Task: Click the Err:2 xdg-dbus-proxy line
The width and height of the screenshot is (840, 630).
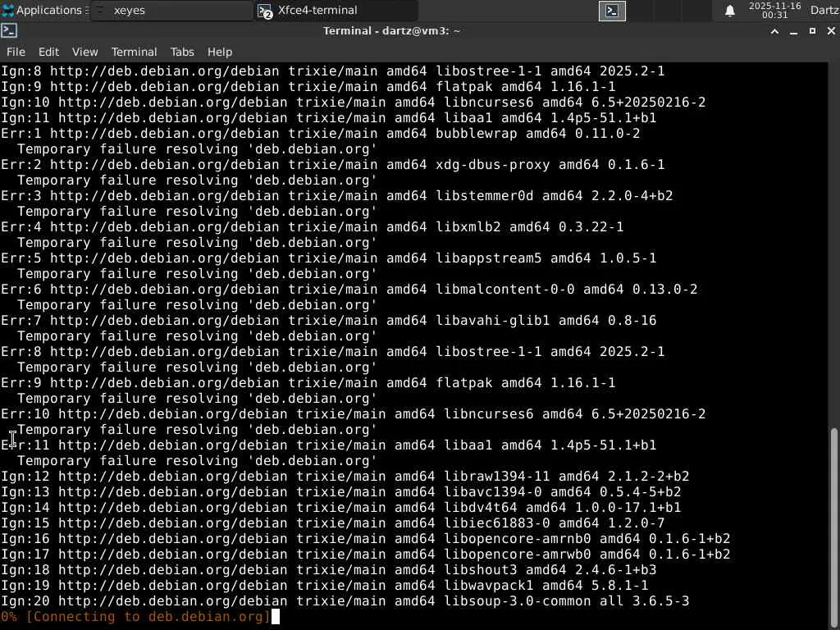Action: (x=333, y=164)
